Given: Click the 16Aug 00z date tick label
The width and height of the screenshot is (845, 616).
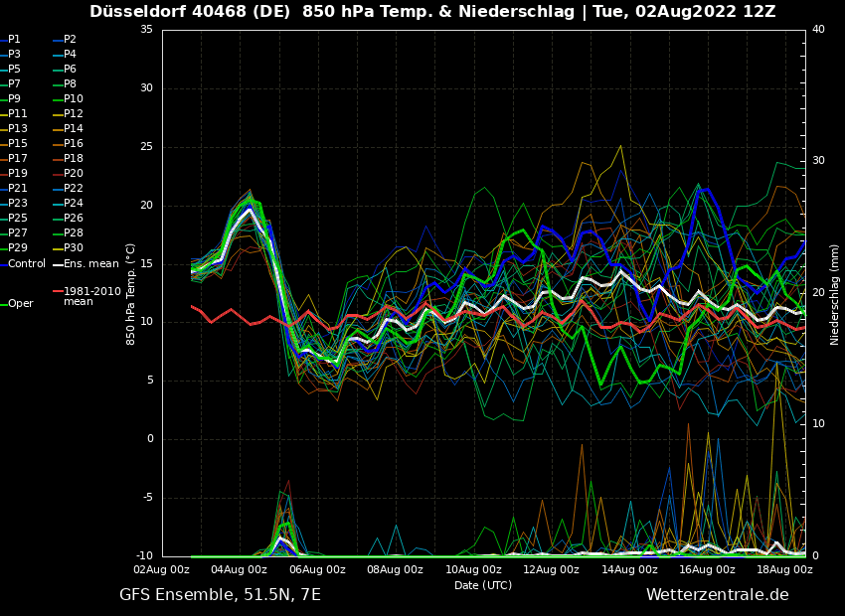Looking at the screenshot, I should coord(707,569).
